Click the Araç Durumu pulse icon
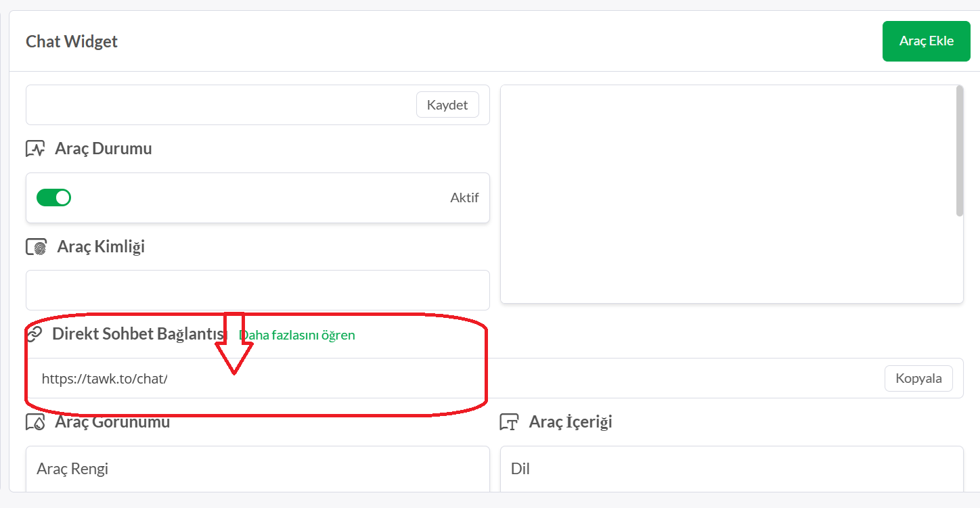The height and width of the screenshot is (508, 980). click(x=35, y=149)
